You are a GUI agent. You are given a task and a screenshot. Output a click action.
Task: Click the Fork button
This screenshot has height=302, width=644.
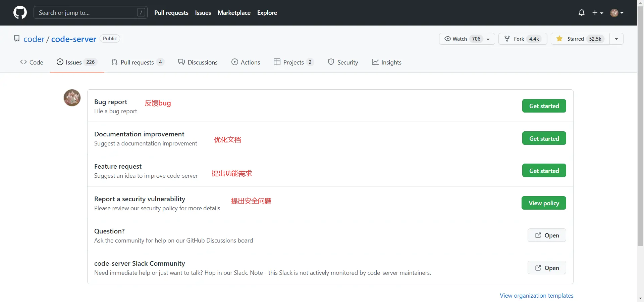[523, 39]
